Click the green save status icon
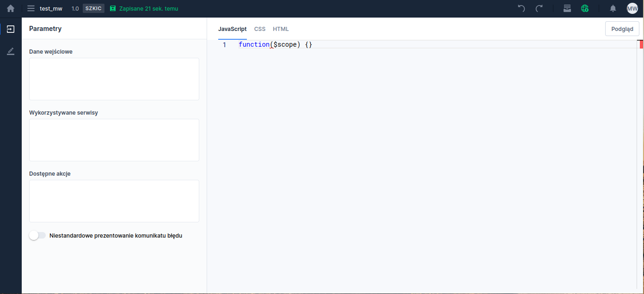Image resolution: width=644 pixels, height=294 pixels. tap(113, 8)
